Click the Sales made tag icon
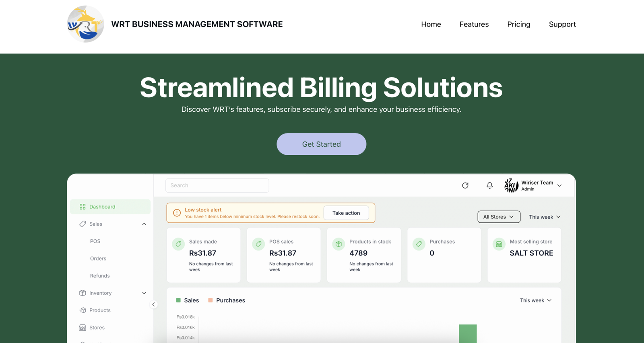The image size is (644, 343). [x=178, y=244]
